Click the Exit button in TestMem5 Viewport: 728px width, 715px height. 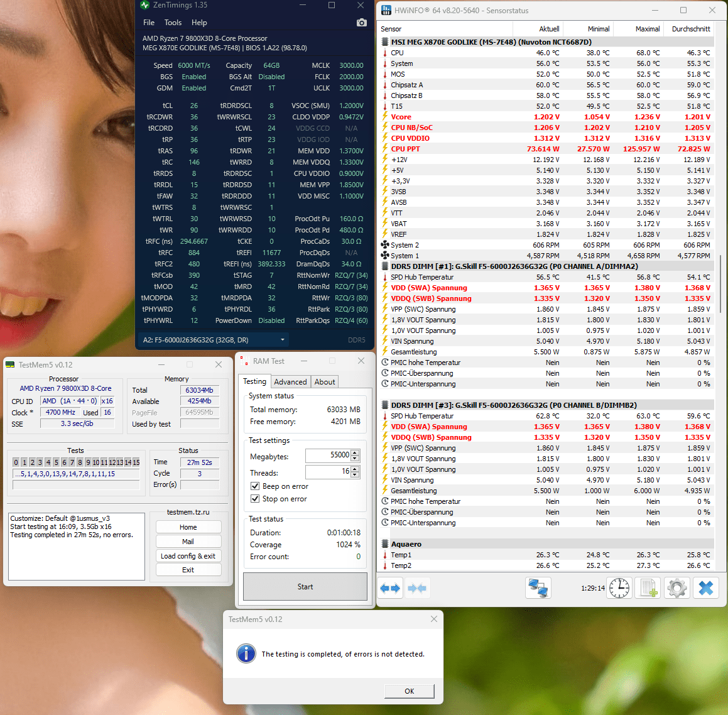pos(188,570)
